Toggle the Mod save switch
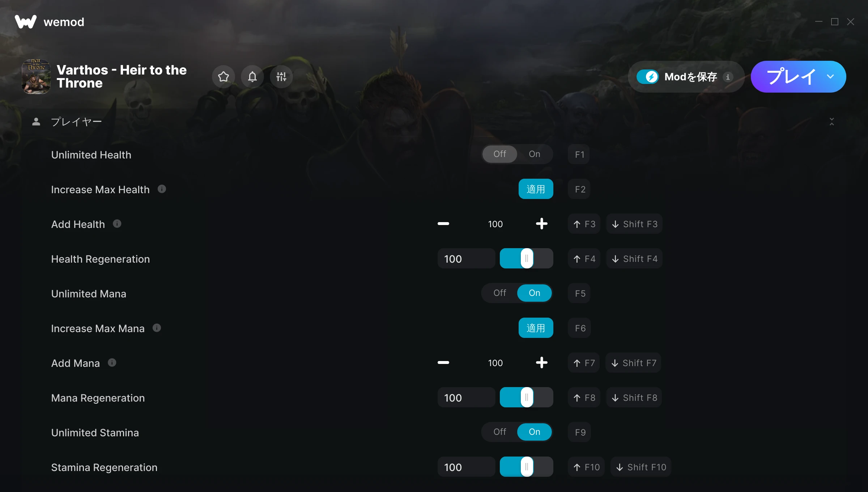 point(648,77)
